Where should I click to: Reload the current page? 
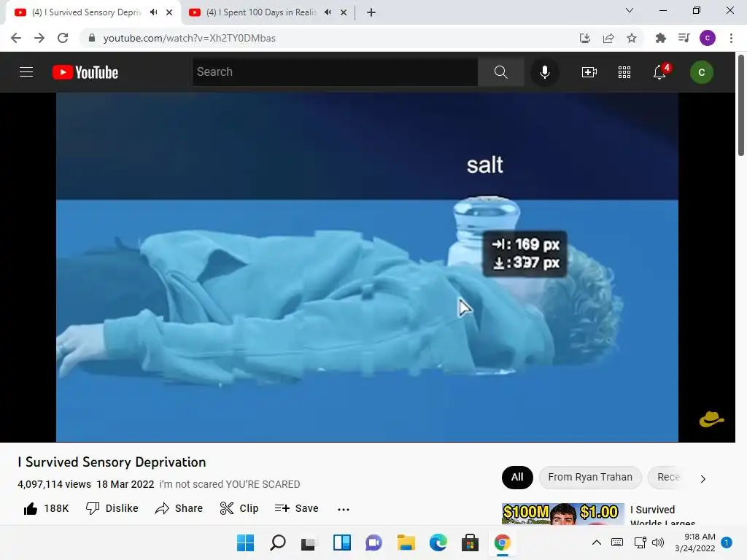click(x=63, y=38)
